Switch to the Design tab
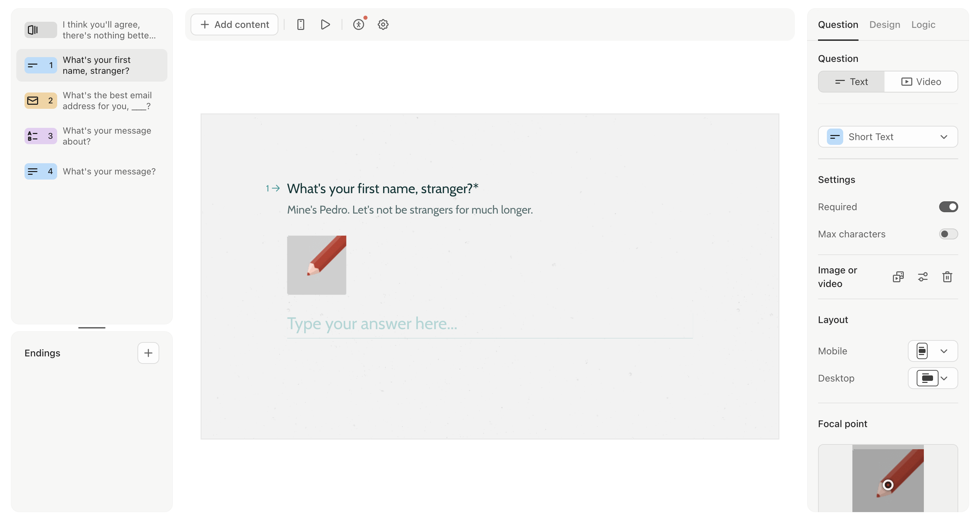This screenshot has width=980, height=523. 885,25
